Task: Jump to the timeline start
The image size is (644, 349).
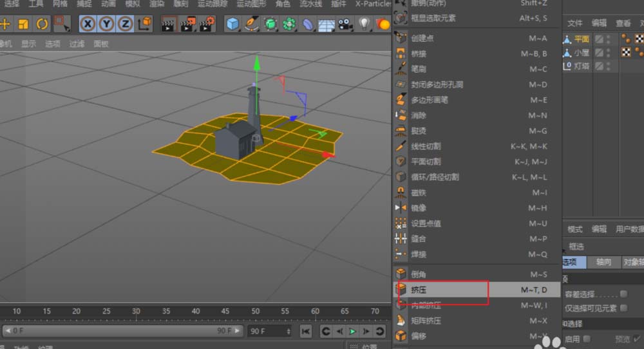Action: click(306, 331)
